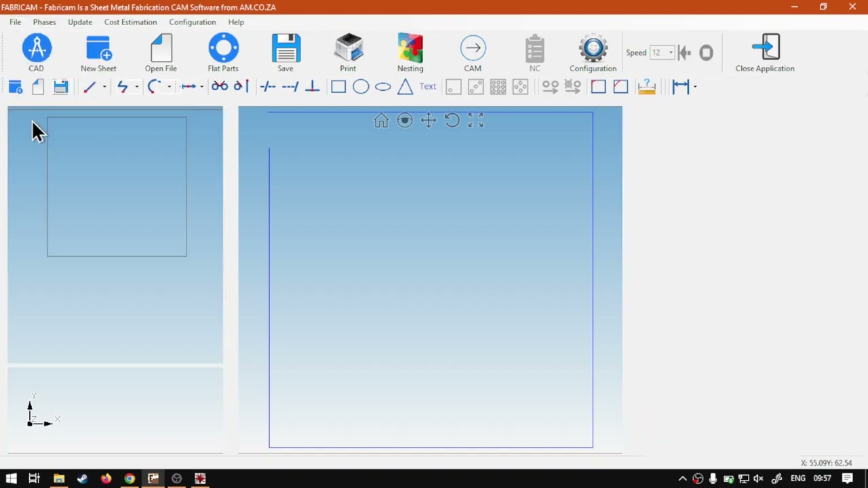
Task: Go to the CAM phase
Action: tap(473, 53)
